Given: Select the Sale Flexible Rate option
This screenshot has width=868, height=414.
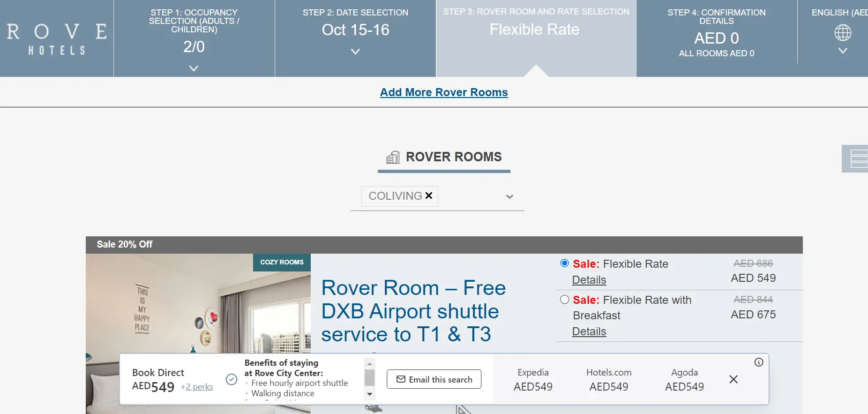Looking at the screenshot, I should pos(564,263).
